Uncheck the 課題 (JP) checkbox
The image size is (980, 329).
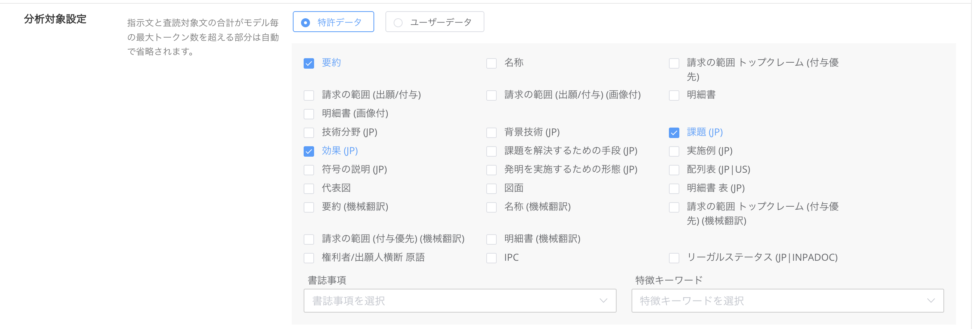(674, 132)
